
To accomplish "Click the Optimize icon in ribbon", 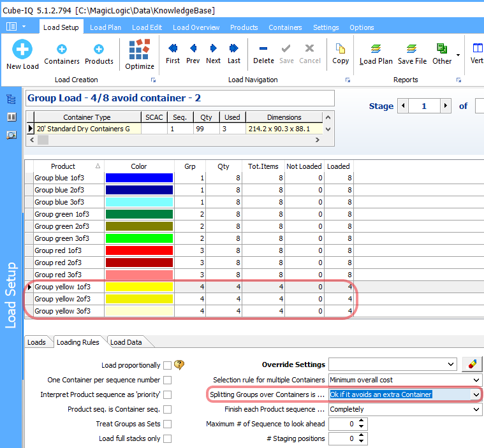I will click(x=140, y=50).
